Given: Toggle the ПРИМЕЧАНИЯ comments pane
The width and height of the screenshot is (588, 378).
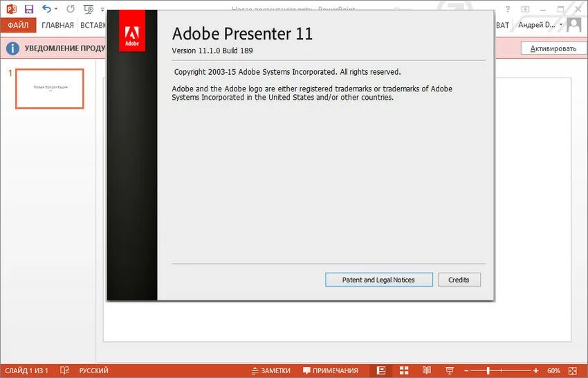Looking at the screenshot, I should point(331,370).
